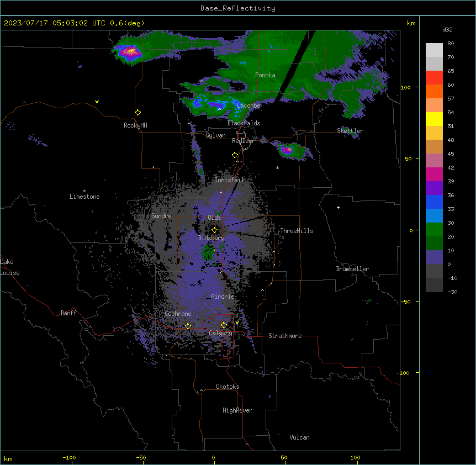Screen dimensions: 476x465
Task: Click the Okotoks label
Action: coord(228,387)
